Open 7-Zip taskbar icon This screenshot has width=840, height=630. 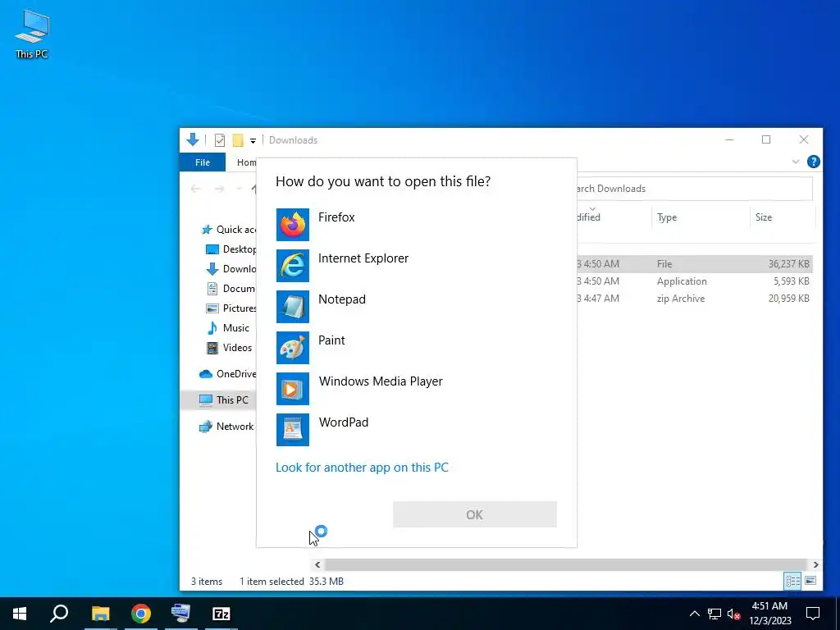click(221, 614)
